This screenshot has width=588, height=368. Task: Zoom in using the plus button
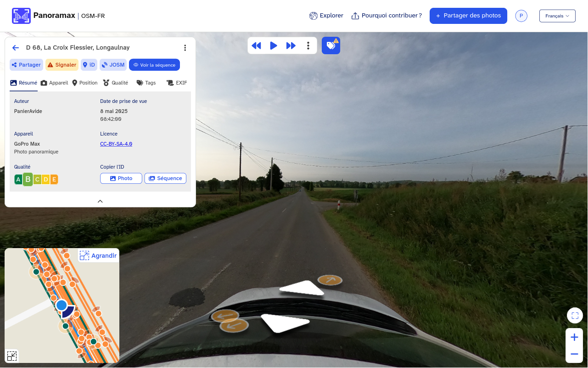click(574, 338)
